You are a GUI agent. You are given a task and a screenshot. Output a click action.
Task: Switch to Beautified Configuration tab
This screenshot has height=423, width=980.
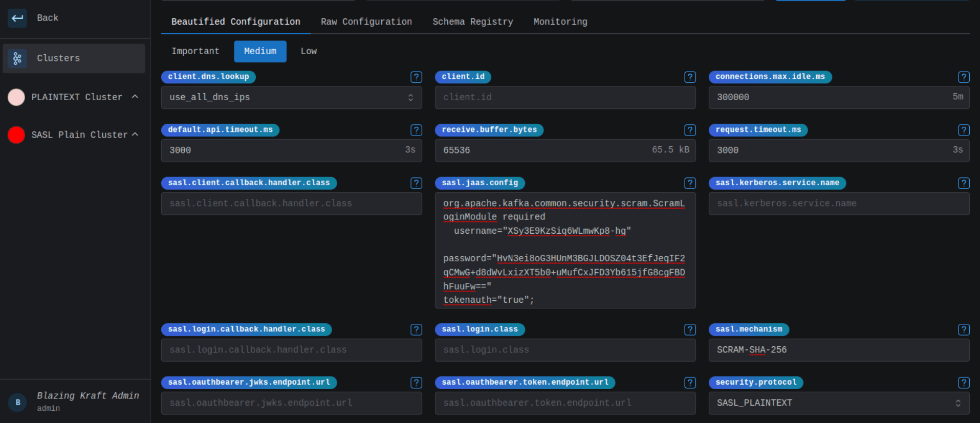[236, 22]
